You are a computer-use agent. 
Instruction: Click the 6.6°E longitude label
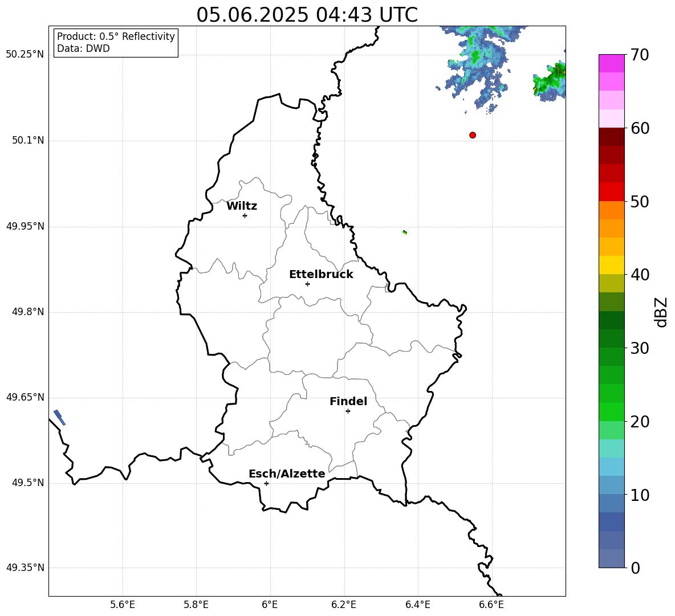tap(491, 605)
